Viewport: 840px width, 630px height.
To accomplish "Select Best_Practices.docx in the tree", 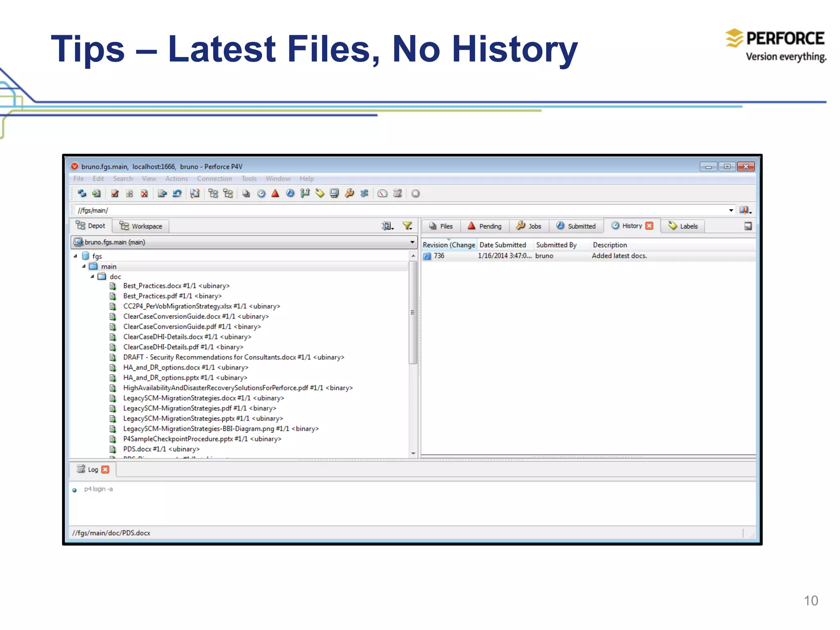I will tap(176, 286).
